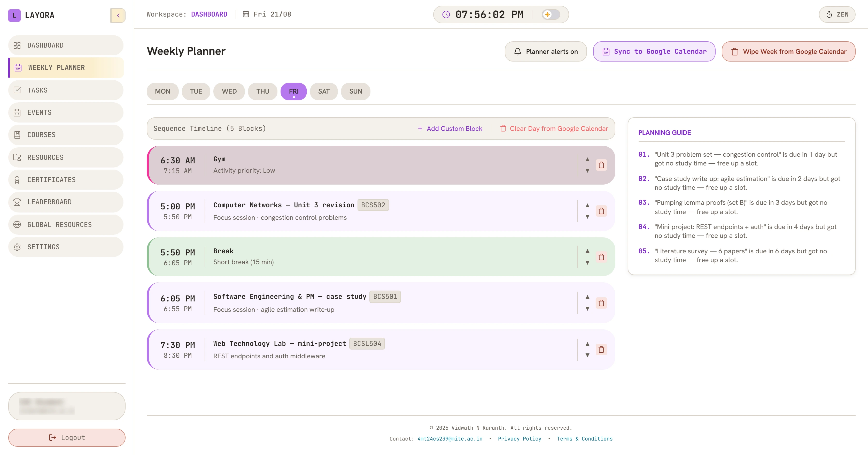
Task: Click the BCSL504 course tag
Action: pyautogui.click(x=367, y=343)
